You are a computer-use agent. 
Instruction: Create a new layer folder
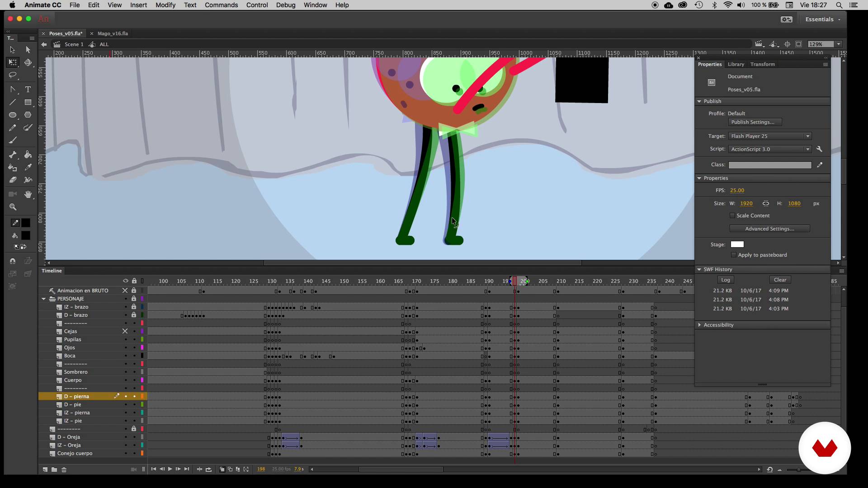tap(54, 469)
